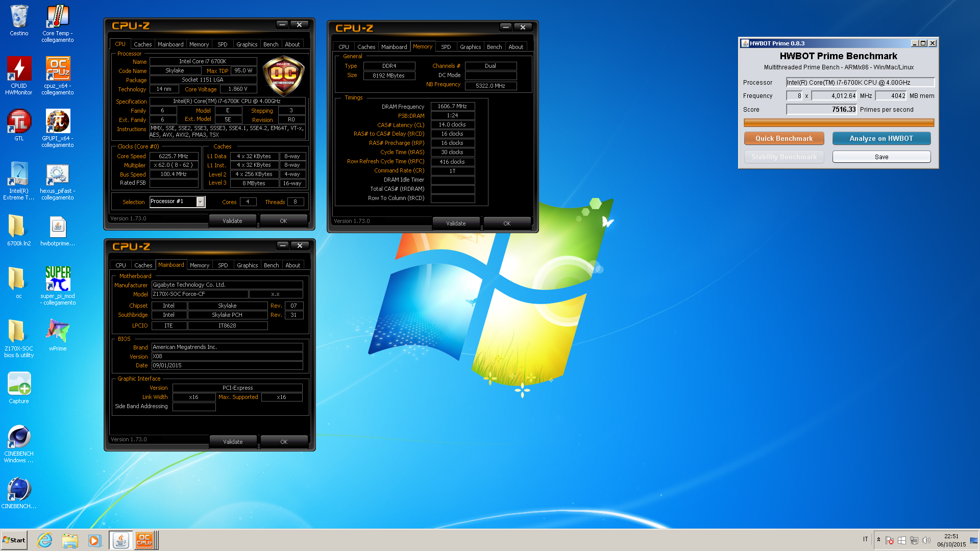Open hwbotprime jar file icon
Viewport: 980px width, 551px height.
pos(58,230)
